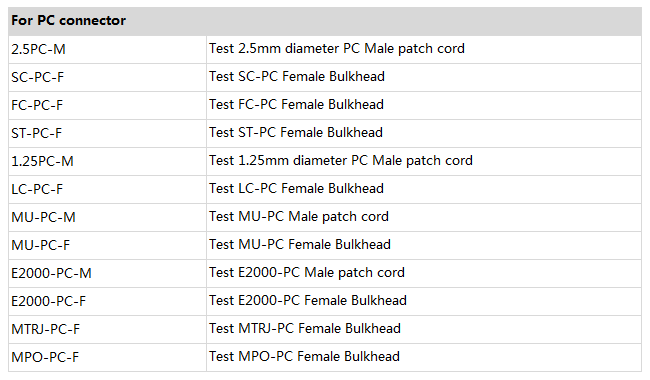Click 'Test LC-PC Female Bulkhead' description
650x380 pixels.
click(296, 189)
